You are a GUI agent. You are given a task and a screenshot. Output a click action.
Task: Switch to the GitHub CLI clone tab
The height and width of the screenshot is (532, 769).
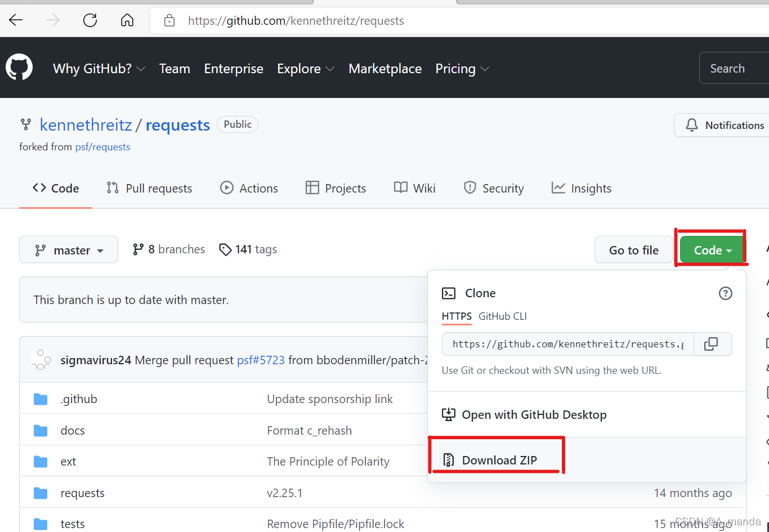[x=503, y=316]
